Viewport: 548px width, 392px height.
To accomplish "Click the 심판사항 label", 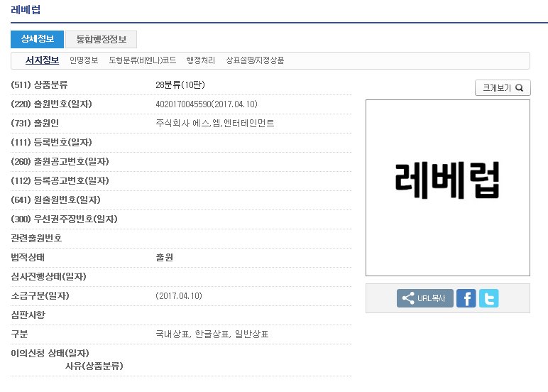I will click(x=28, y=315).
